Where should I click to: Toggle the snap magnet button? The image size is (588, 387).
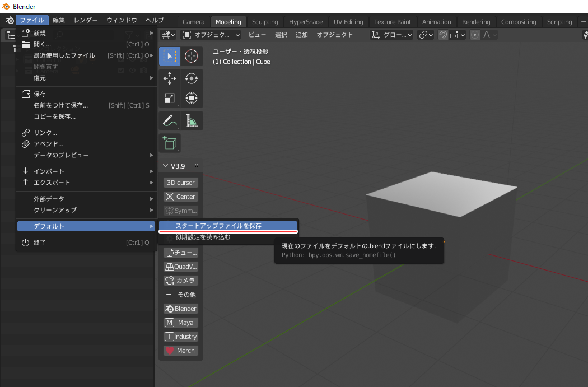(443, 35)
